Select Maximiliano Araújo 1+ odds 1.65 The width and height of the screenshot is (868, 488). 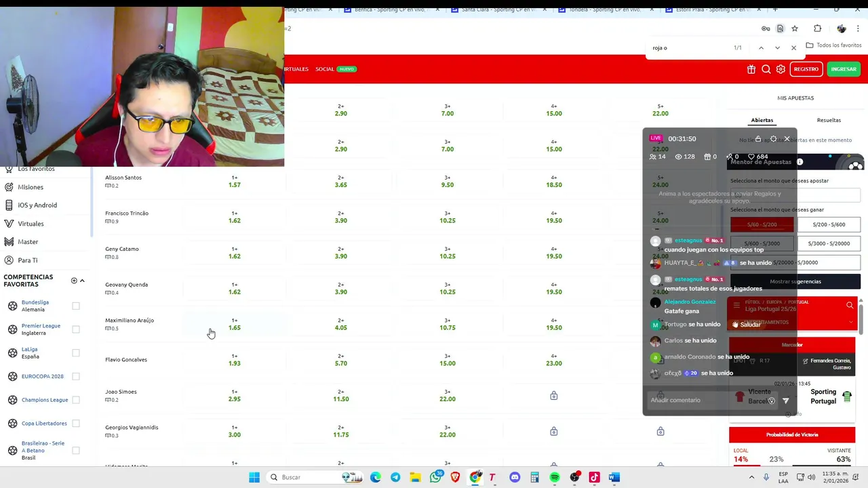(235, 324)
